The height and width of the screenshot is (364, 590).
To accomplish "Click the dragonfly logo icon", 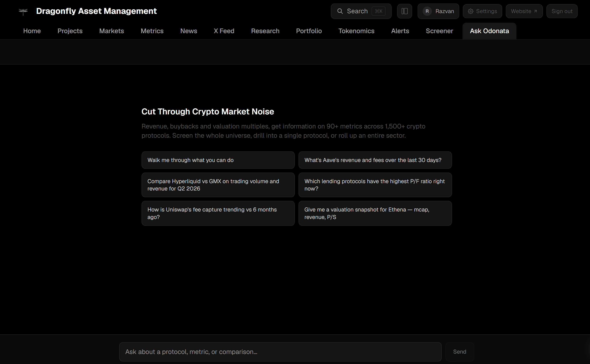I will pyautogui.click(x=23, y=11).
